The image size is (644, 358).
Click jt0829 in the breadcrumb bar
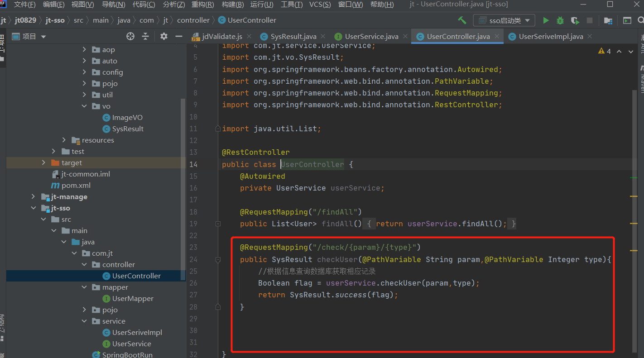[x=25, y=20]
